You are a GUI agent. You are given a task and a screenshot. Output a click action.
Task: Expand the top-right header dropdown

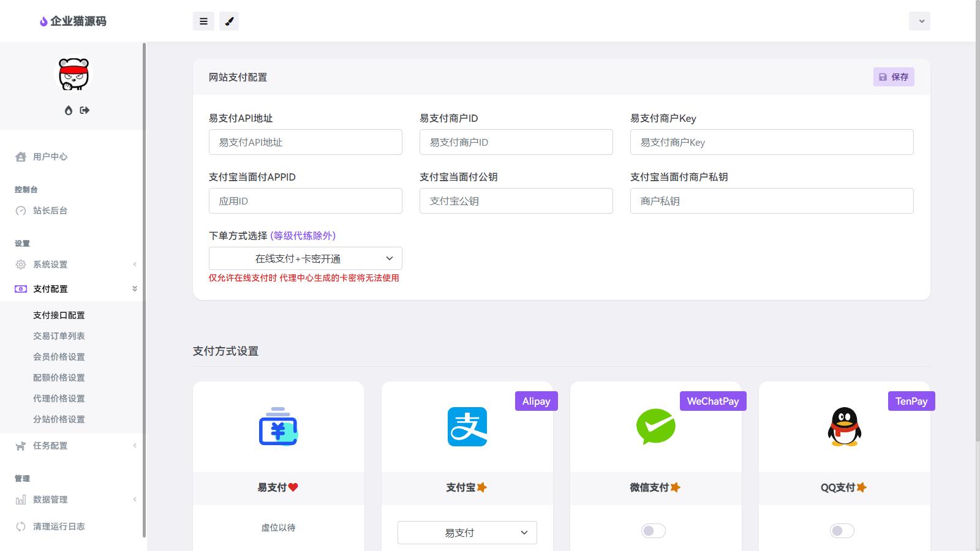point(919,21)
